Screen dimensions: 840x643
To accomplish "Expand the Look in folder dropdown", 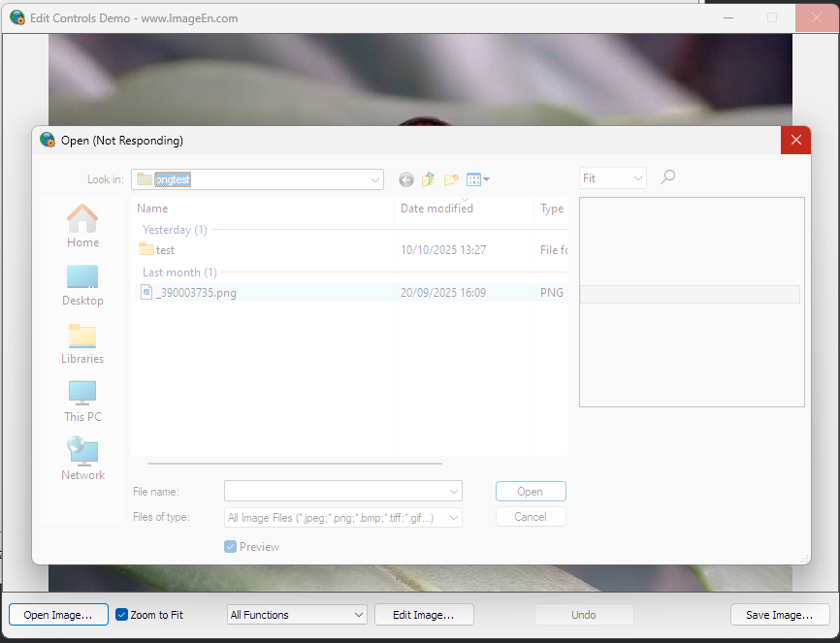I will tap(375, 179).
